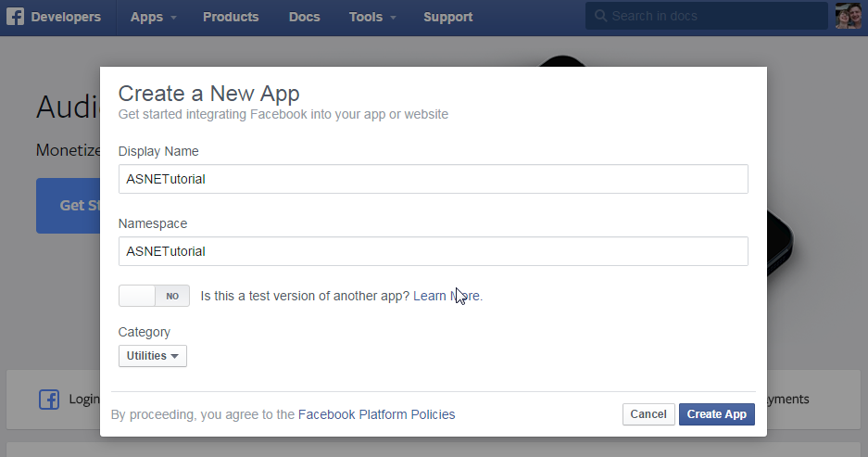Open Facebook Platform Policies link
868x457 pixels.
(376, 414)
